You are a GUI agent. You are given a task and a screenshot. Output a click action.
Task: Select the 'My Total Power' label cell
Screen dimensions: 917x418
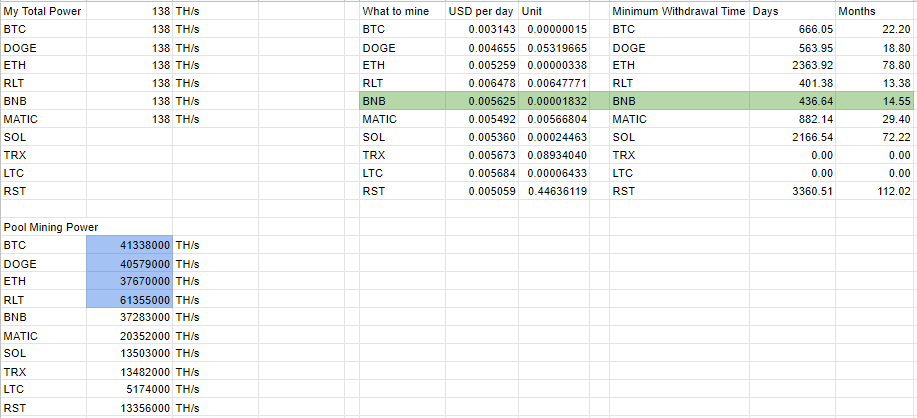click(43, 11)
